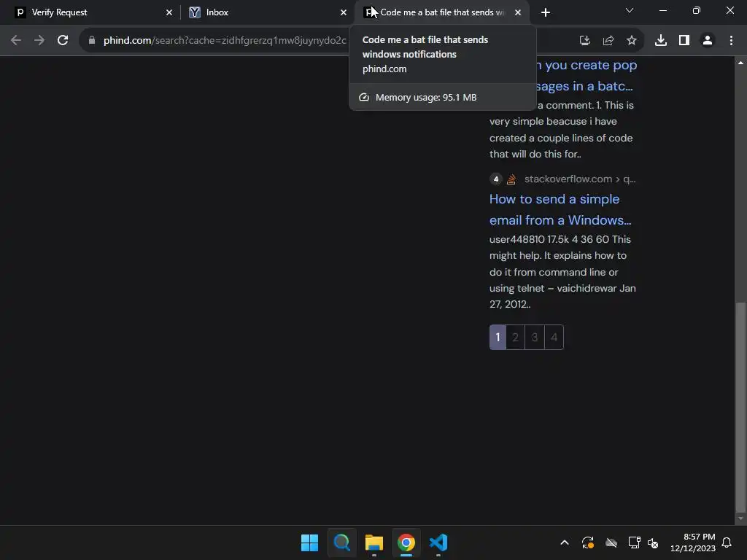Share this page using the share icon
The width and height of the screenshot is (747, 560).
(608, 41)
